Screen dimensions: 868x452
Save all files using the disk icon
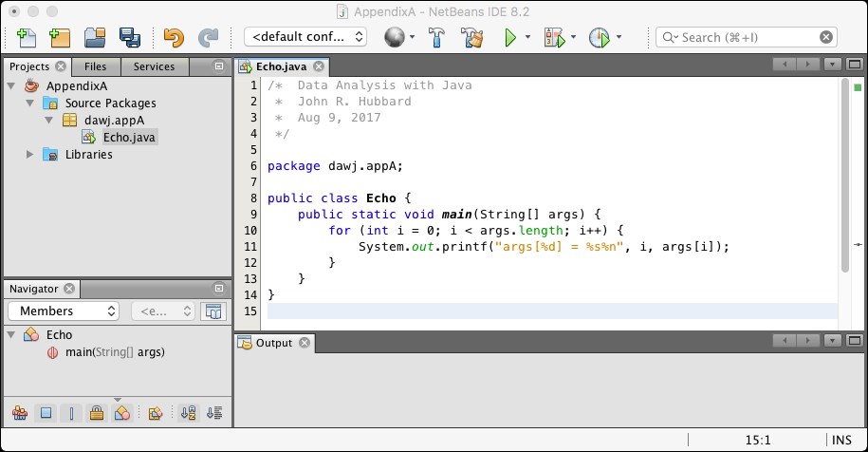pyautogui.click(x=129, y=37)
